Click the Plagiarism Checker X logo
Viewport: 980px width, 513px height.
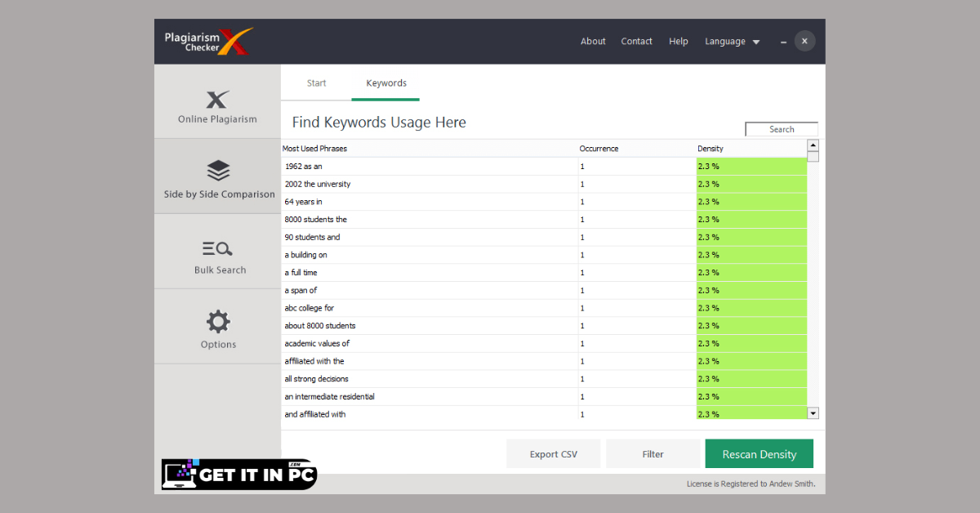click(x=209, y=42)
